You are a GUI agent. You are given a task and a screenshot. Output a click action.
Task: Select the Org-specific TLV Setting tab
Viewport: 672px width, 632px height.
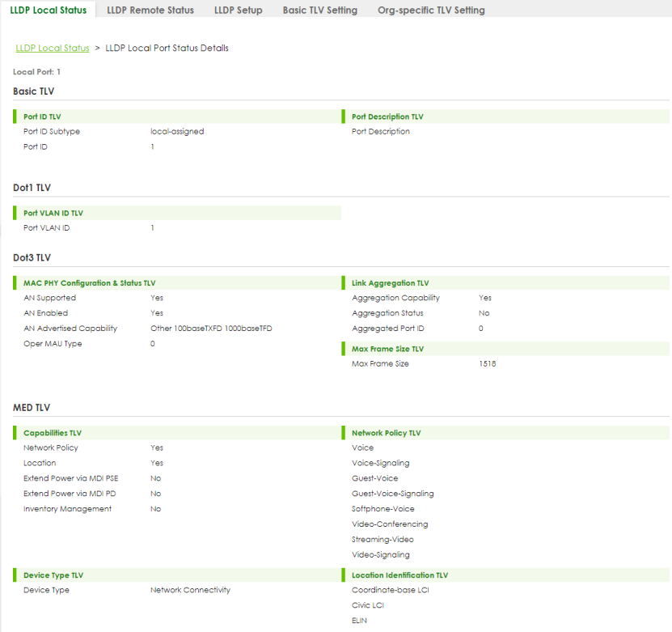coord(431,11)
